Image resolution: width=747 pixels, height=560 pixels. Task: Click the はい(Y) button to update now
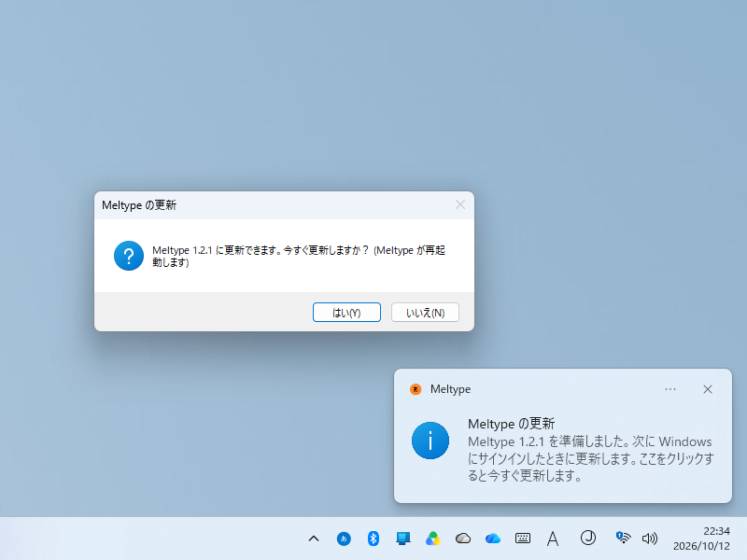[346, 313]
